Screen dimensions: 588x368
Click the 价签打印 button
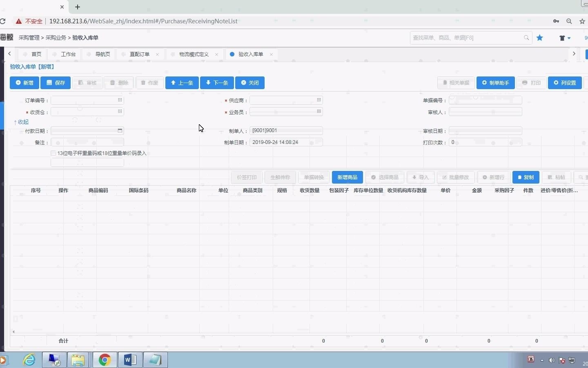(247, 177)
